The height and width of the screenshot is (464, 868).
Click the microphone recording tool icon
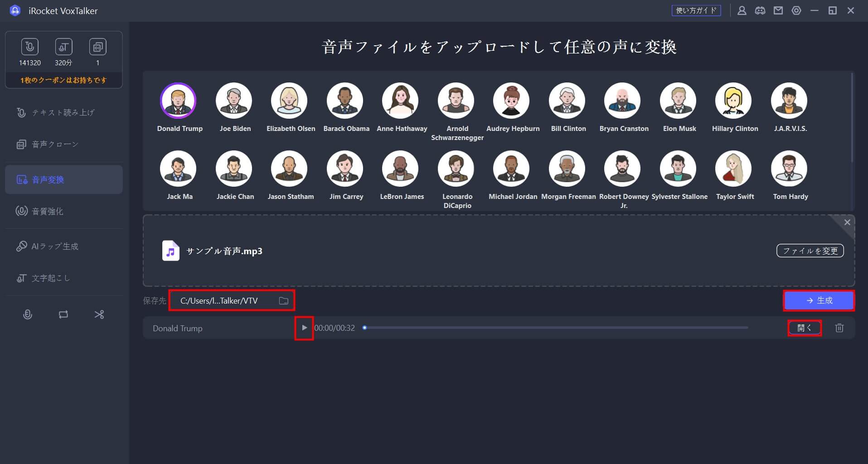28,314
